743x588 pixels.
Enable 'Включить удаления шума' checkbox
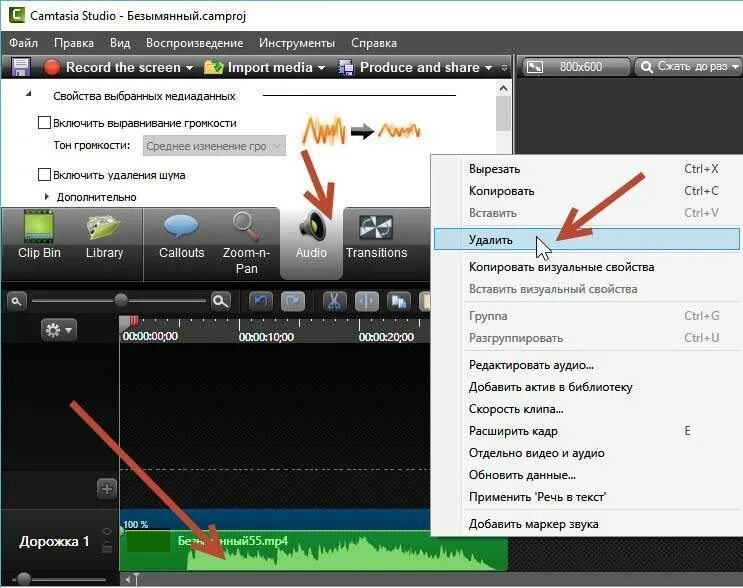pyautogui.click(x=44, y=175)
